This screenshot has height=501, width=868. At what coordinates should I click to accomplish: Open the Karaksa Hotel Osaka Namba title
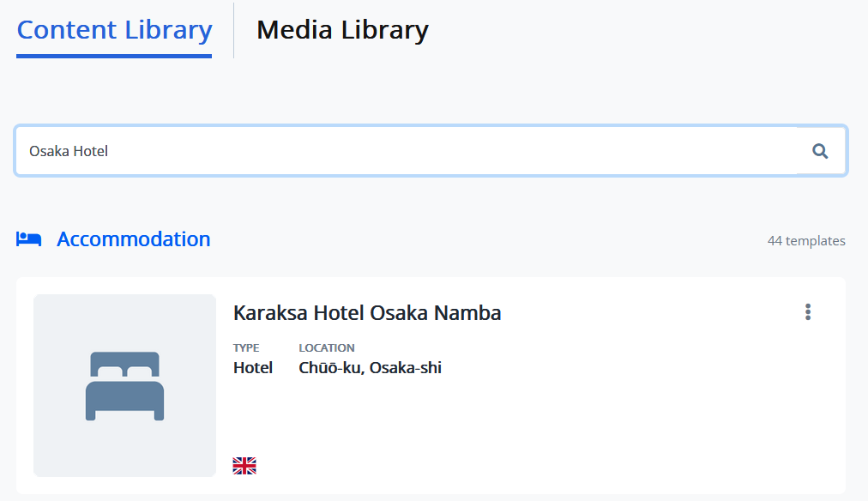click(367, 313)
